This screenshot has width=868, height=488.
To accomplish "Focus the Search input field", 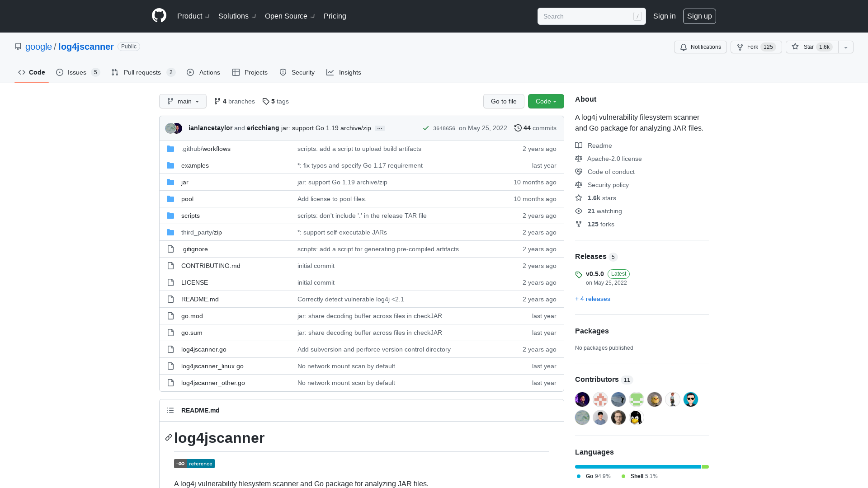I will [x=591, y=16].
